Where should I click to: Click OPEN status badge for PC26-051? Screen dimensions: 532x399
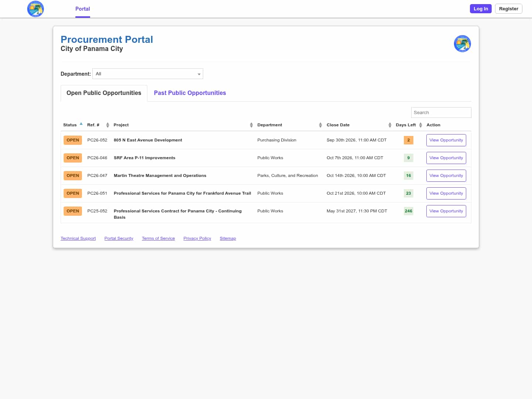[x=73, y=194]
